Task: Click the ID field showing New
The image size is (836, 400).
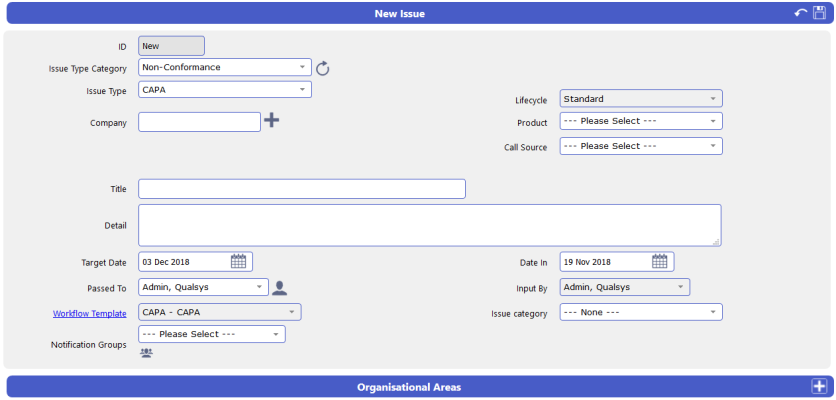Action: 171,46
